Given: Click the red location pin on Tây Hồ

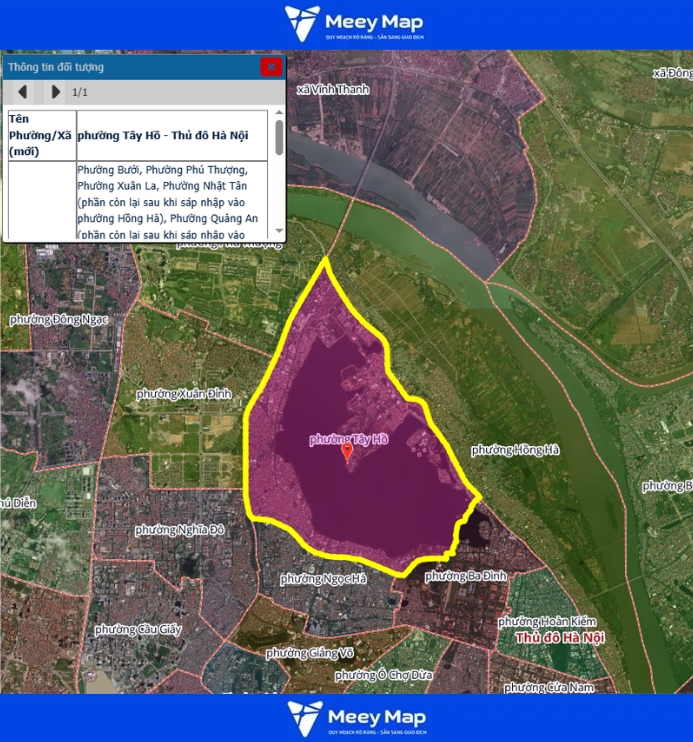Looking at the screenshot, I should (x=347, y=452).
